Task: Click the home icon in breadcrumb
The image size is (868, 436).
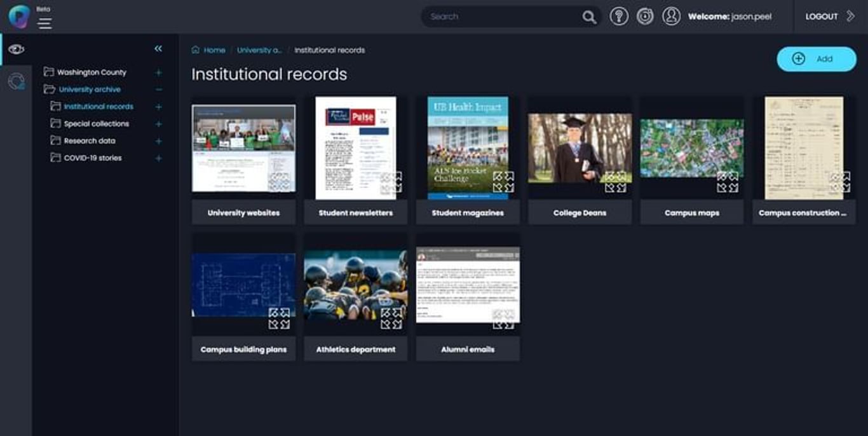Action: click(x=196, y=50)
